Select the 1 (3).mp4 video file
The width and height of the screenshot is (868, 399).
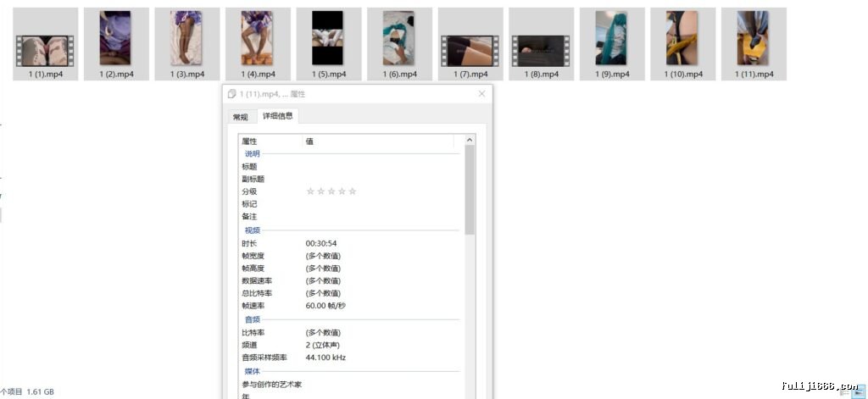click(187, 44)
